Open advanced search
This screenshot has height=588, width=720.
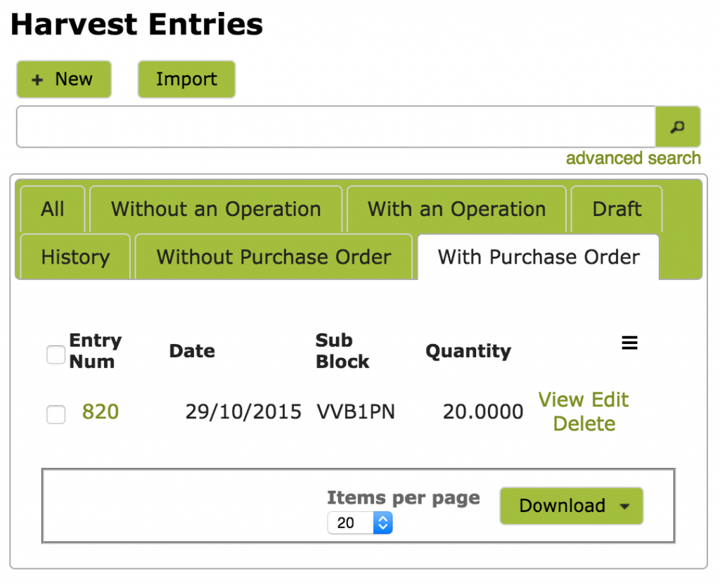(x=633, y=158)
